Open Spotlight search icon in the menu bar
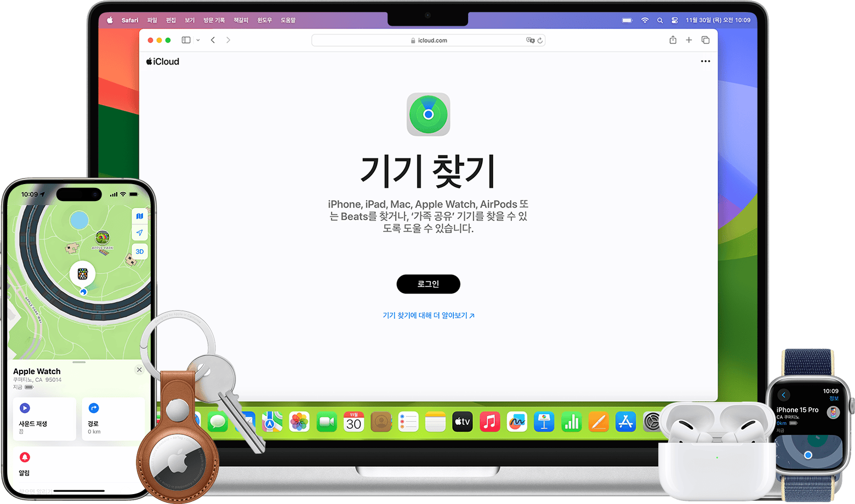855x504 pixels. (660, 20)
